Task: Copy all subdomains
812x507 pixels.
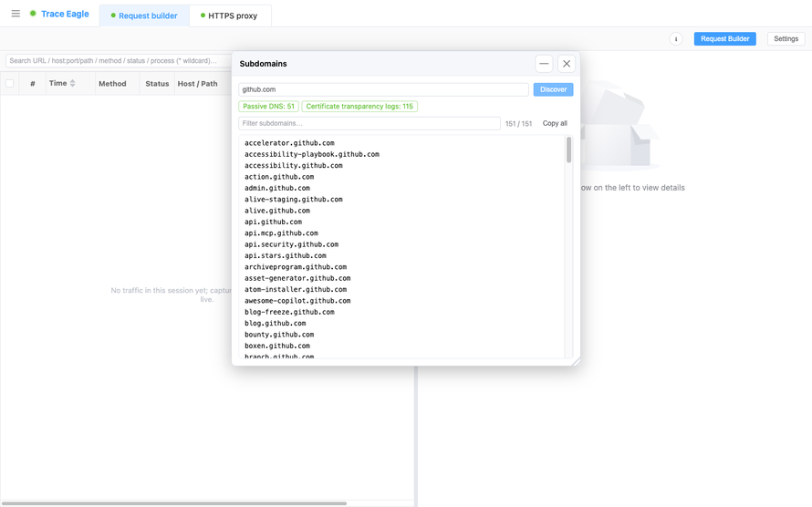Action: point(555,123)
